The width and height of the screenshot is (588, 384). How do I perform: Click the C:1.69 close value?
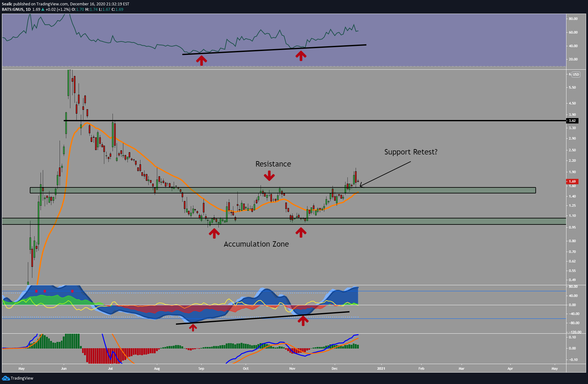[118, 9]
